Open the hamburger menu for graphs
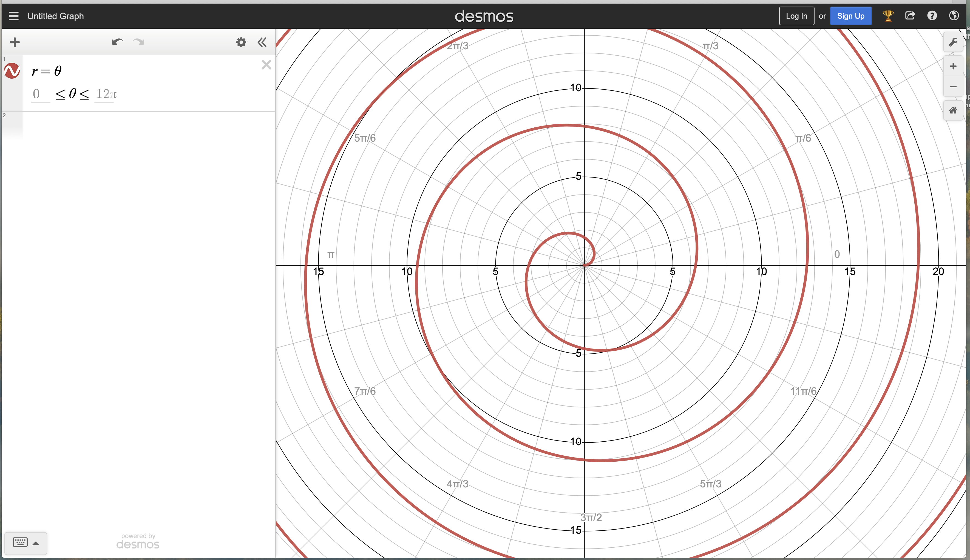This screenshot has width=970, height=560. point(14,16)
